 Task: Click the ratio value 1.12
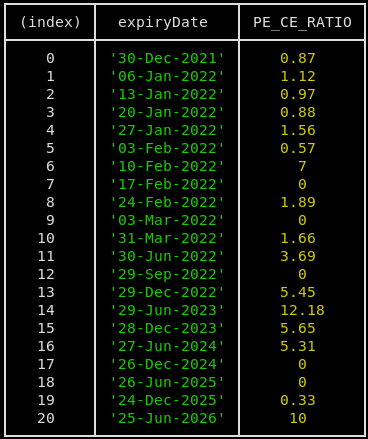point(298,76)
